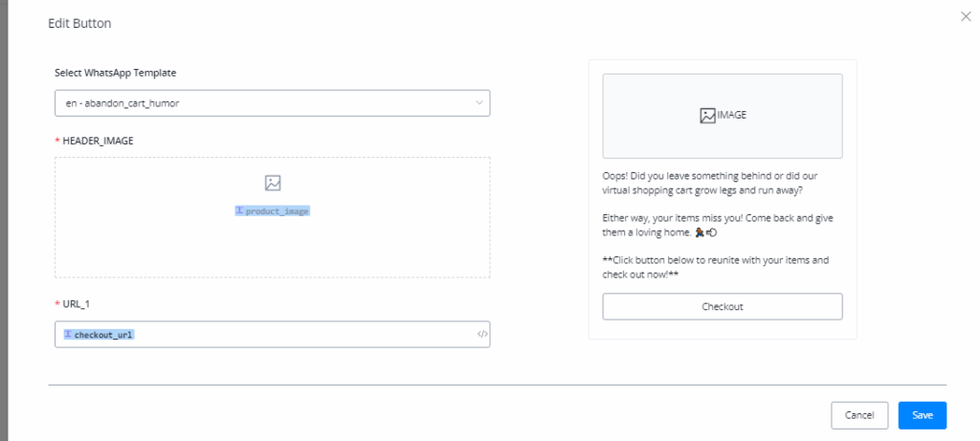Click the HEADER_IMAGE field label
The image size is (980, 441).
click(x=98, y=141)
